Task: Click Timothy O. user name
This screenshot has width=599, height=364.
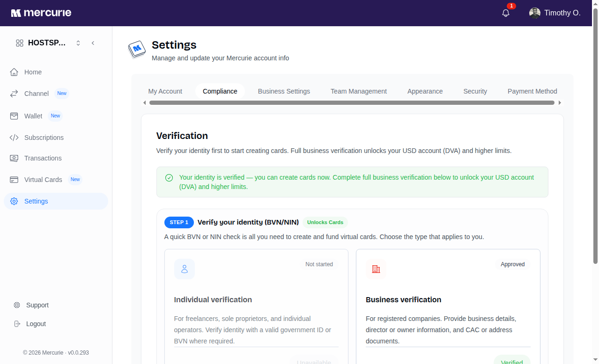Action: [562, 13]
